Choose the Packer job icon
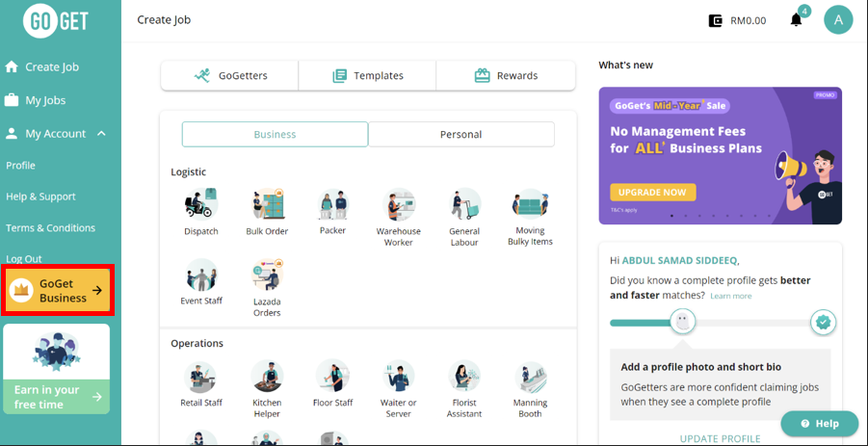868x446 pixels. [332, 203]
